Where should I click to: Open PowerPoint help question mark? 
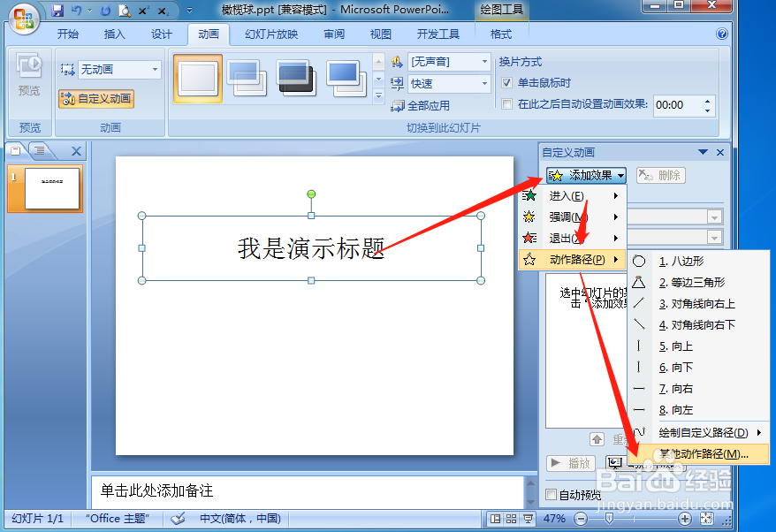click(721, 34)
